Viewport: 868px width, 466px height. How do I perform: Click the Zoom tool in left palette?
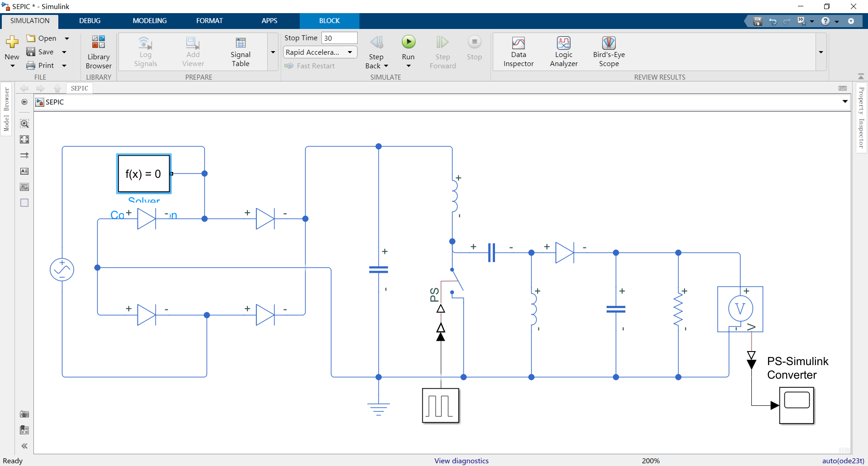24,124
